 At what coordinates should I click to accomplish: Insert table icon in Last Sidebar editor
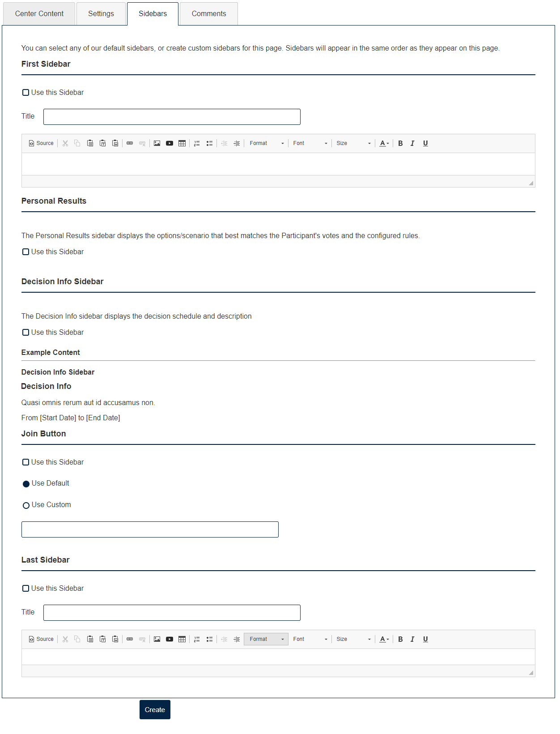[182, 639]
